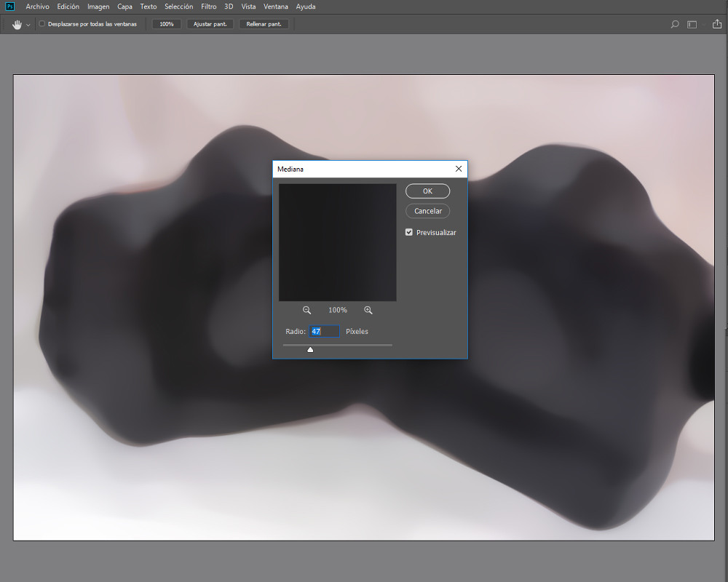Open the workspace layout switcher icon
This screenshot has width=728, height=582.
(692, 24)
